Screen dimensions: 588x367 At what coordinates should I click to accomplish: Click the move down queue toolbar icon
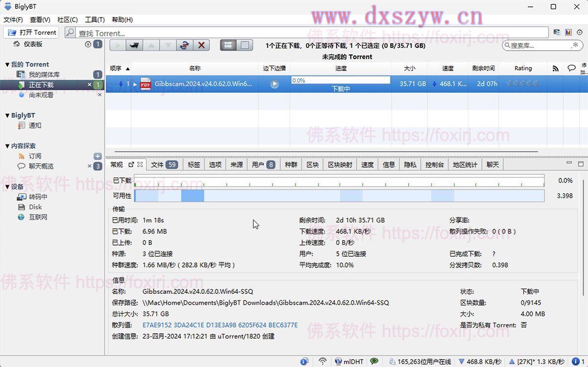tap(168, 45)
